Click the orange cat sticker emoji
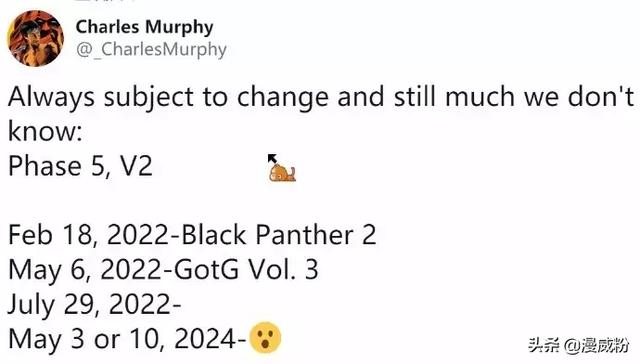This screenshot has width=640, height=364. pos(282,172)
